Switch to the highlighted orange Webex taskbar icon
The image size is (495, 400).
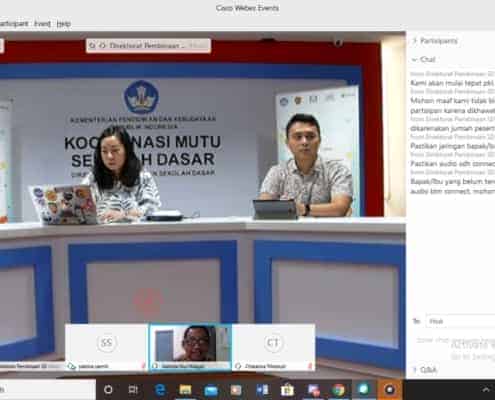click(x=389, y=390)
